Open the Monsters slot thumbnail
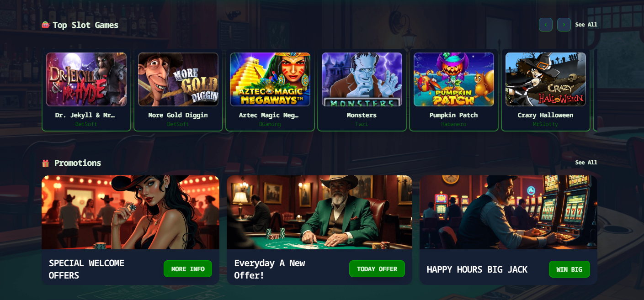Image resolution: width=644 pixels, height=300 pixels. (362, 79)
